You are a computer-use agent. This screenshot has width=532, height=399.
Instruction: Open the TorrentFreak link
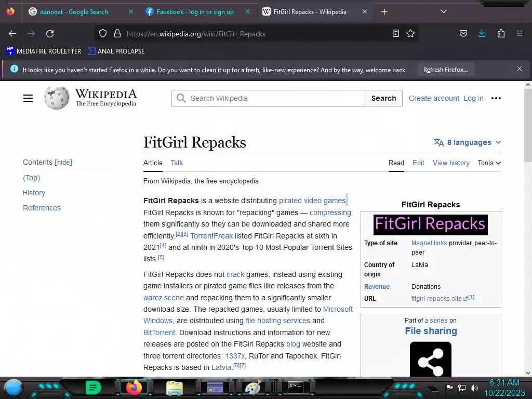click(x=211, y=236)
